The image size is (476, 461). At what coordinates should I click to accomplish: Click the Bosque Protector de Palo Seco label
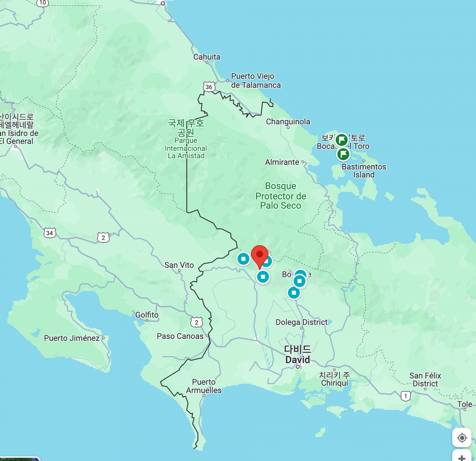click(281, 196)
